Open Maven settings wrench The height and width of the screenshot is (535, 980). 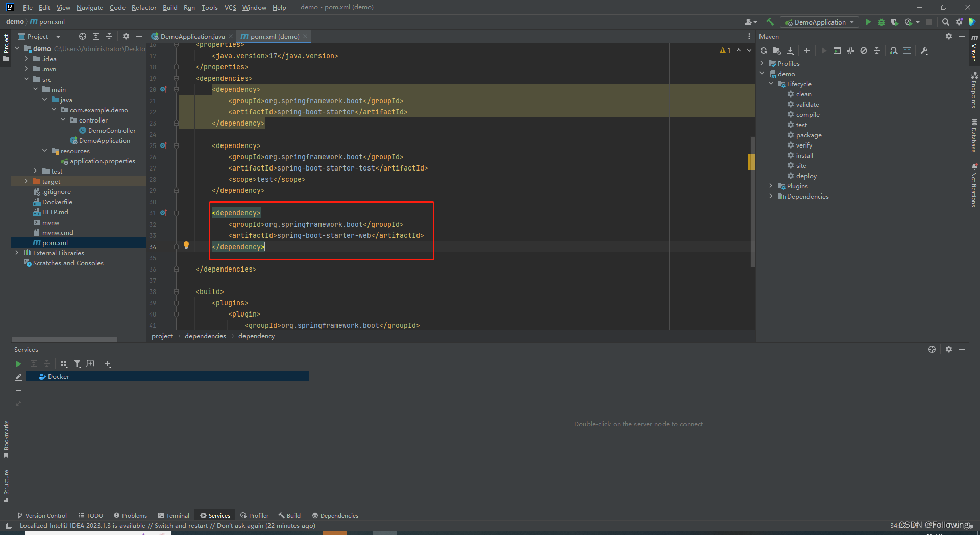(x=924, y=51)
